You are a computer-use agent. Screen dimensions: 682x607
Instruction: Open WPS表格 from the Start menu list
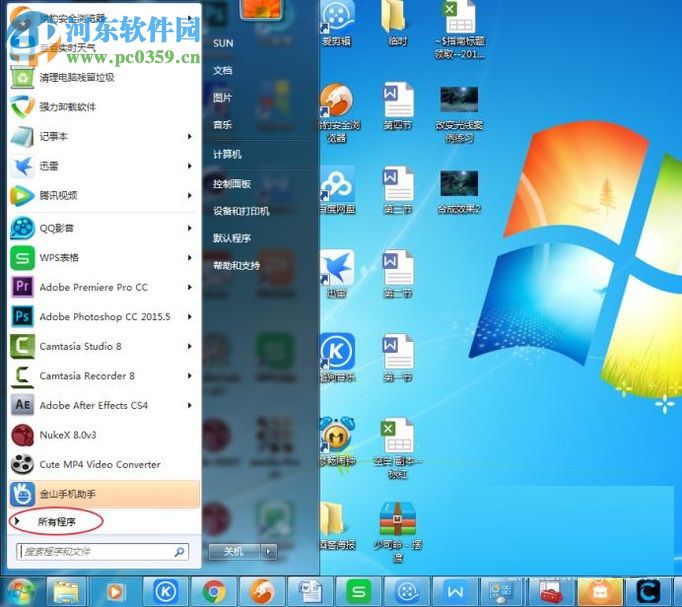pos(104,257)
